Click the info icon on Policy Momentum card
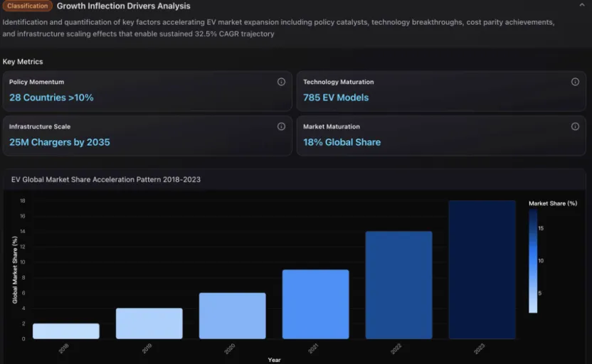 click(x=281, y=82)
